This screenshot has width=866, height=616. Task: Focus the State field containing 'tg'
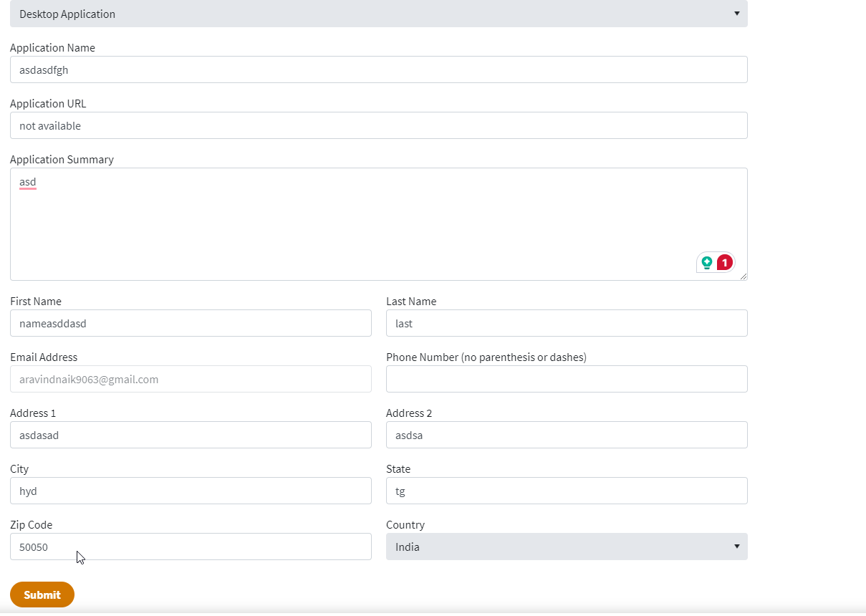click(566, 491)
